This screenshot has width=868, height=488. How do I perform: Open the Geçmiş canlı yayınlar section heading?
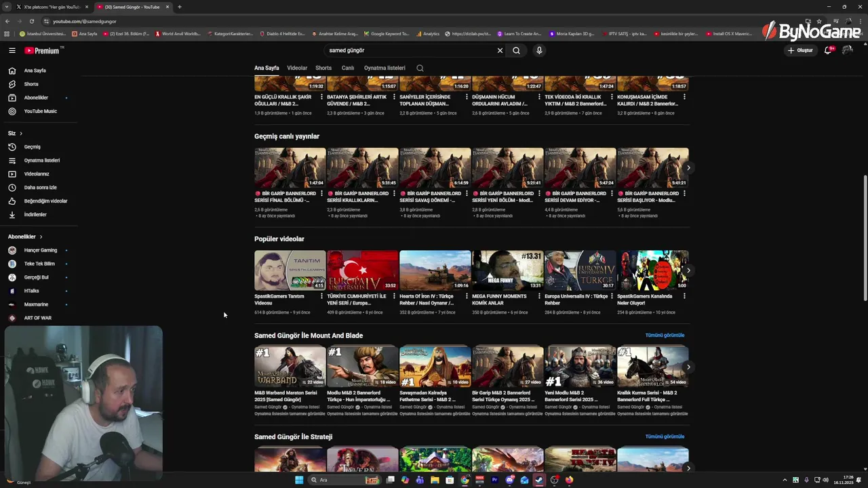[x=287, y=136]
